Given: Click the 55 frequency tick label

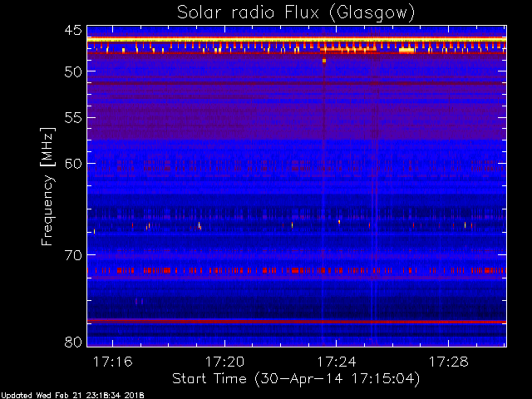Looking at the screenshot, I should 73,118.
